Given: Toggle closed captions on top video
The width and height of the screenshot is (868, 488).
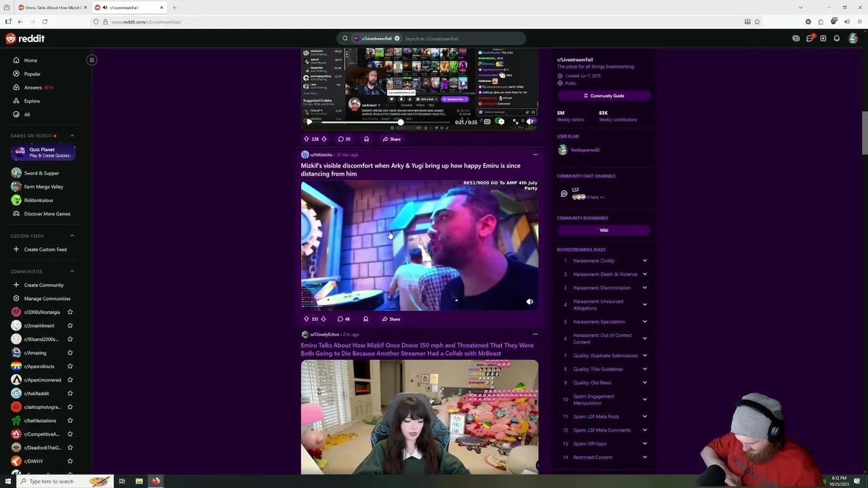Looking at the screenshot, I should [487, 122].
